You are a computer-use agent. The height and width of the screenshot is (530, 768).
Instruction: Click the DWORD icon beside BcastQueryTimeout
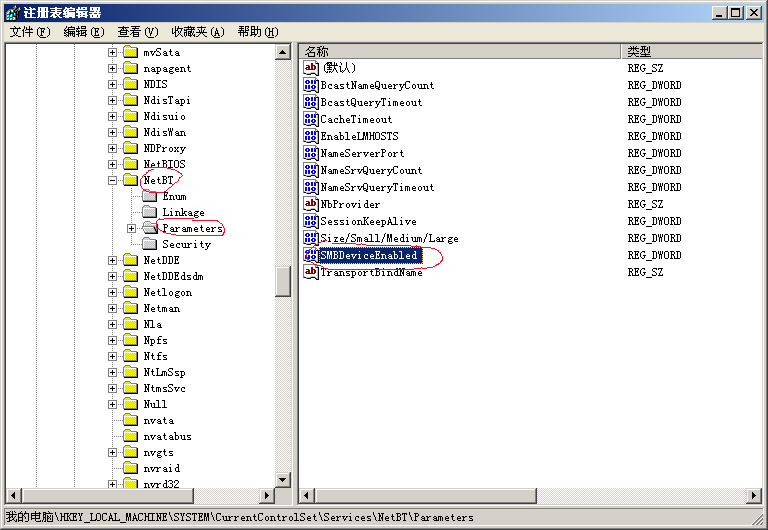click(x=311, y=102)
